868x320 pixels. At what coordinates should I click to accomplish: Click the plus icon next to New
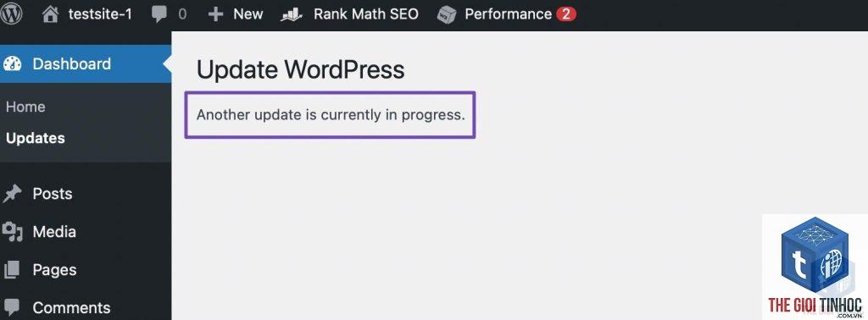tap(215, 15)
